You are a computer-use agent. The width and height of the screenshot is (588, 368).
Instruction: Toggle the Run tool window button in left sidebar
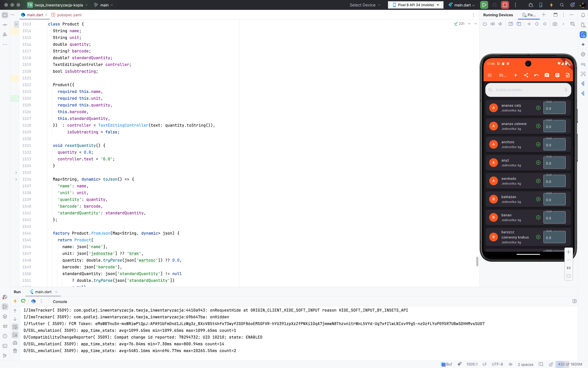5,307
